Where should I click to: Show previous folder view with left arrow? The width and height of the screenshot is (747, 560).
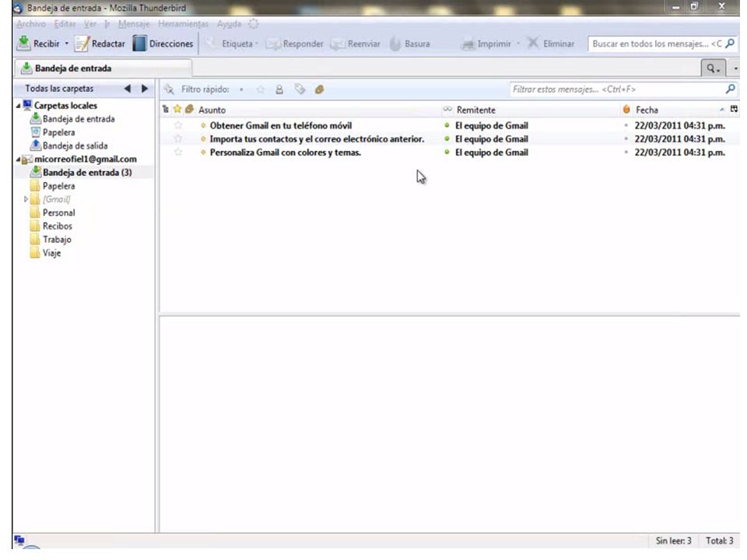(127, 89)
